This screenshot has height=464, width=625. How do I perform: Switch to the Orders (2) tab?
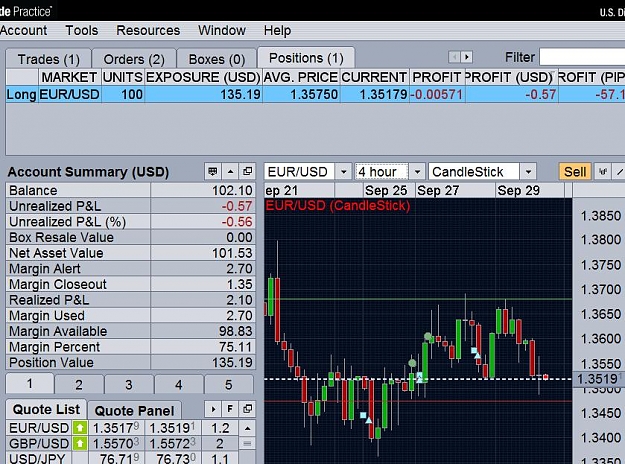click(134, 59)
